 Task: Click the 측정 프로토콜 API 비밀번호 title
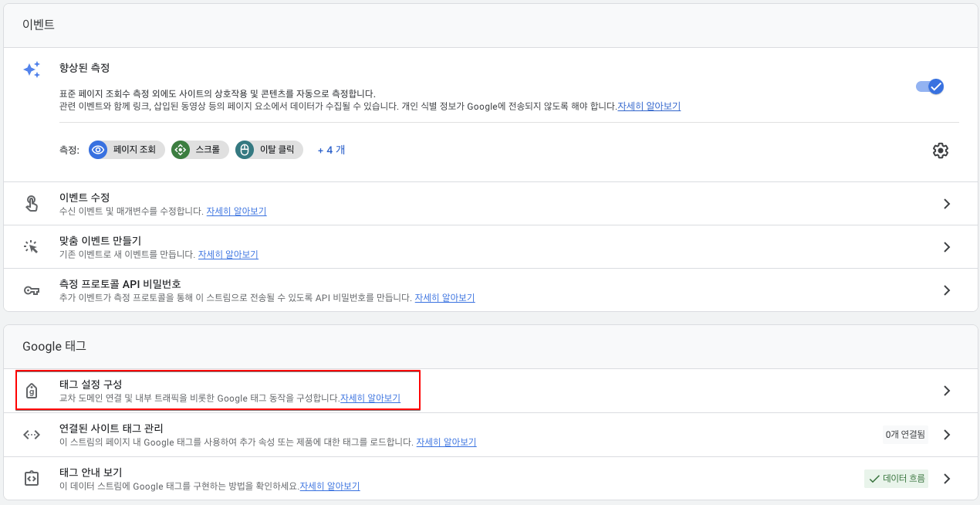120,284
